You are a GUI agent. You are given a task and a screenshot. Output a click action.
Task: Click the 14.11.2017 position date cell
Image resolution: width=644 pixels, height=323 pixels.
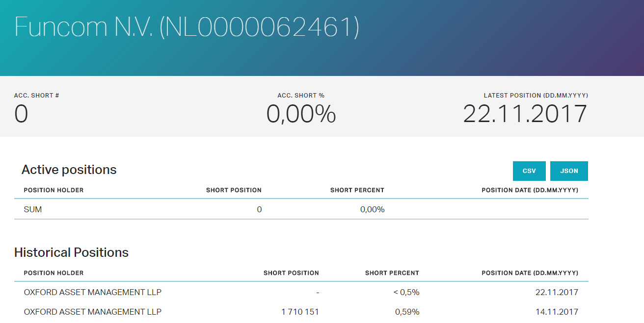(557, 312)
